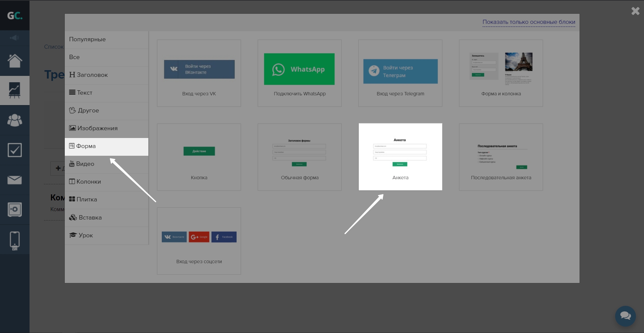Click the checkmark tasks sidebar icon
The height and width of the screenshot is (333, 644).
coord(15,150)
